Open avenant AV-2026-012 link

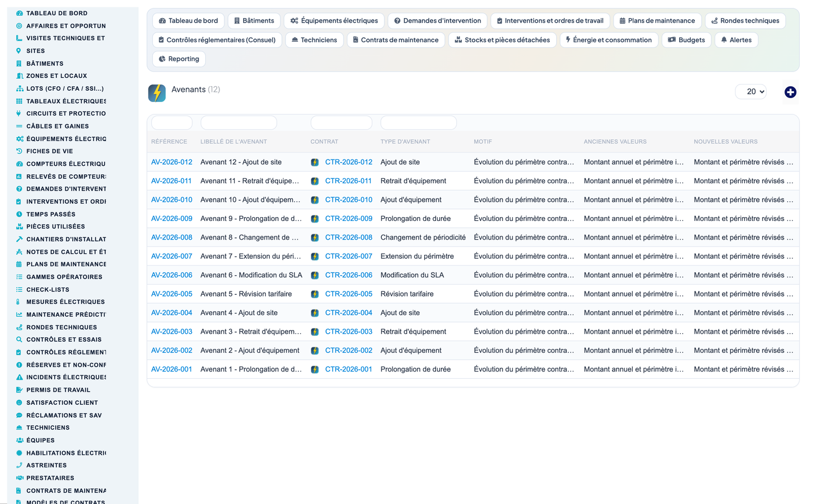click(x=171, y=162)
